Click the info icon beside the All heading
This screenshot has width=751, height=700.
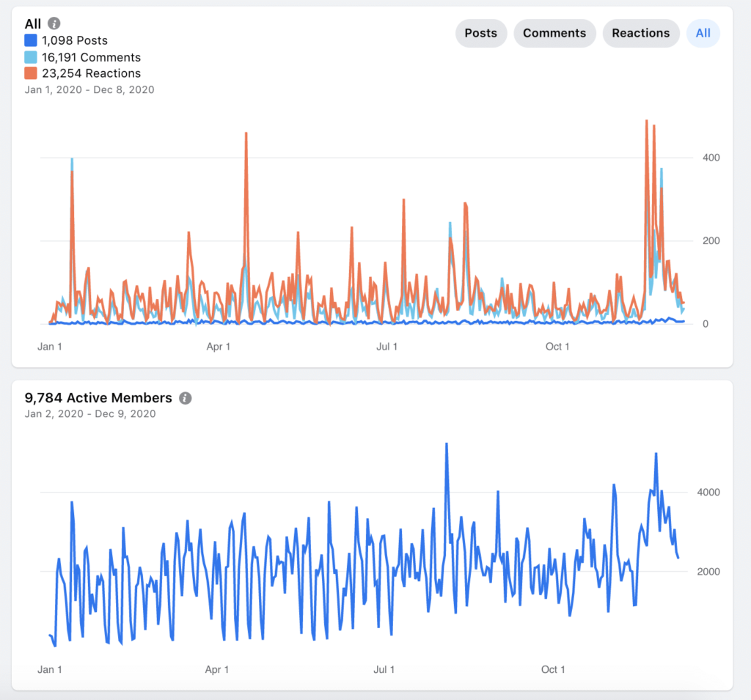point(54,23)
